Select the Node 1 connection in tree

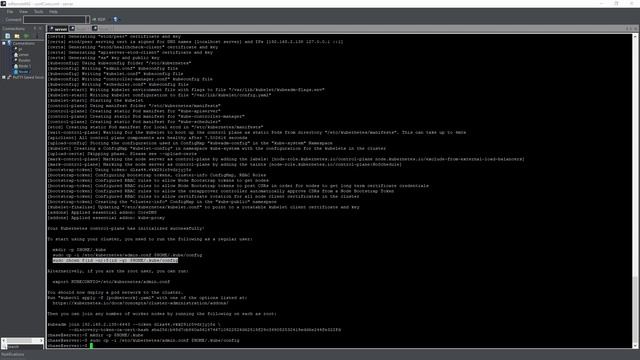(x=24, y=66)
